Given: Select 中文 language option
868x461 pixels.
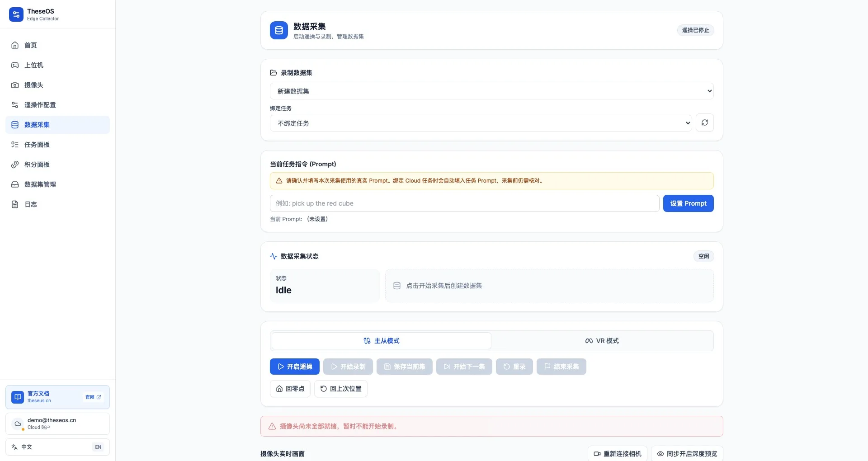Looking at the screenshot, I should (x=27, y=447).
